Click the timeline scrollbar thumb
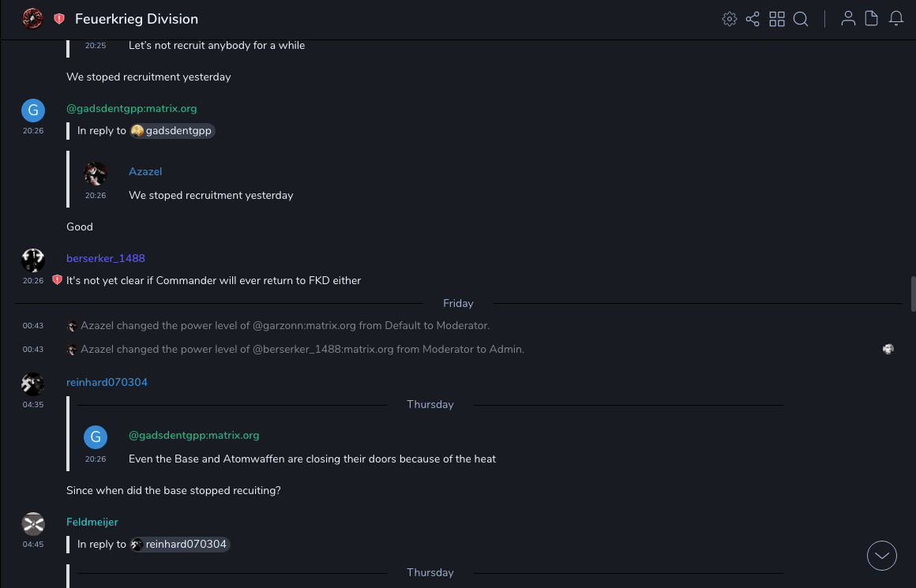This screenshot has width=916, height=588. point(913,294)
